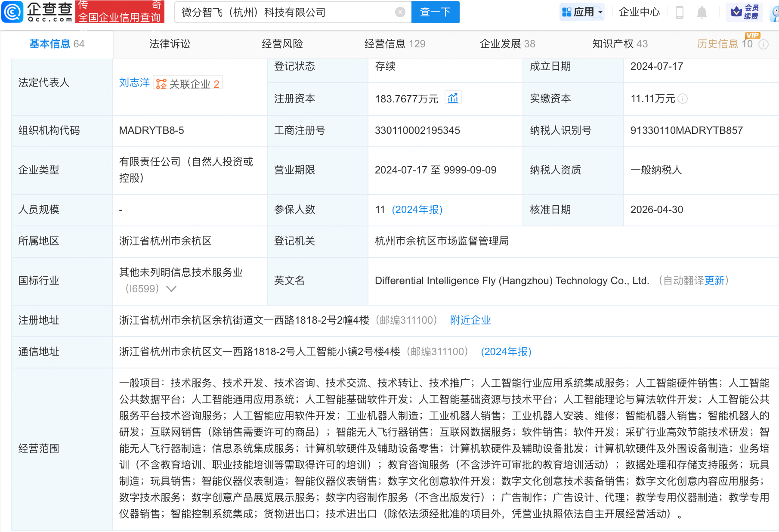Select organization code MADRYTB8-5

151,130
